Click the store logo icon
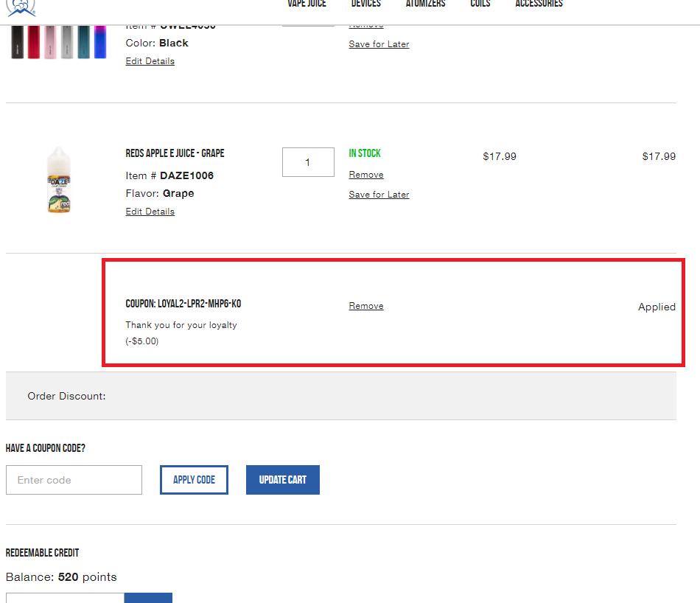The height and width of the screenshot is (603, 700). tap(21, 7)
